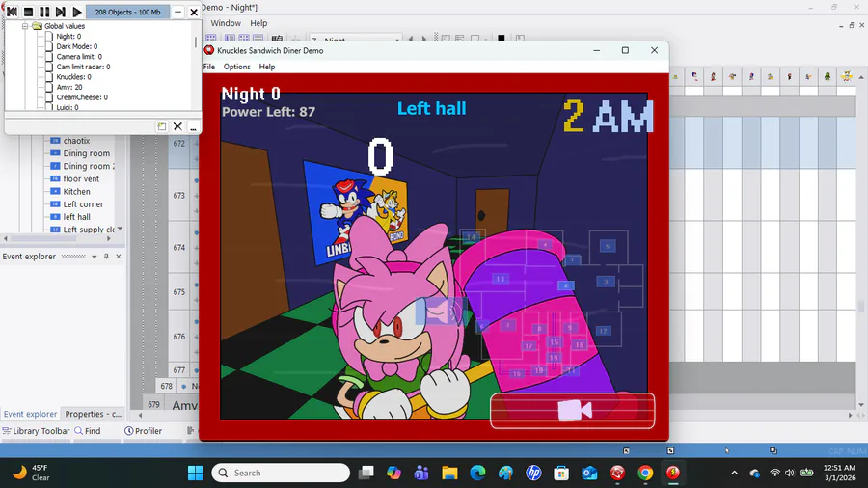The image size is (868, 488).
Task: Click the debugger delete X icon
Action: (x=177, y=126)
